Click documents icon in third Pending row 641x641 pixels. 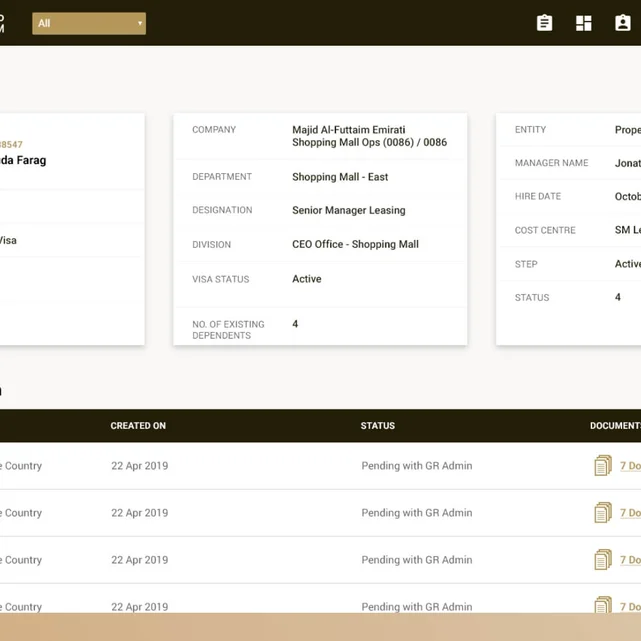603,559
